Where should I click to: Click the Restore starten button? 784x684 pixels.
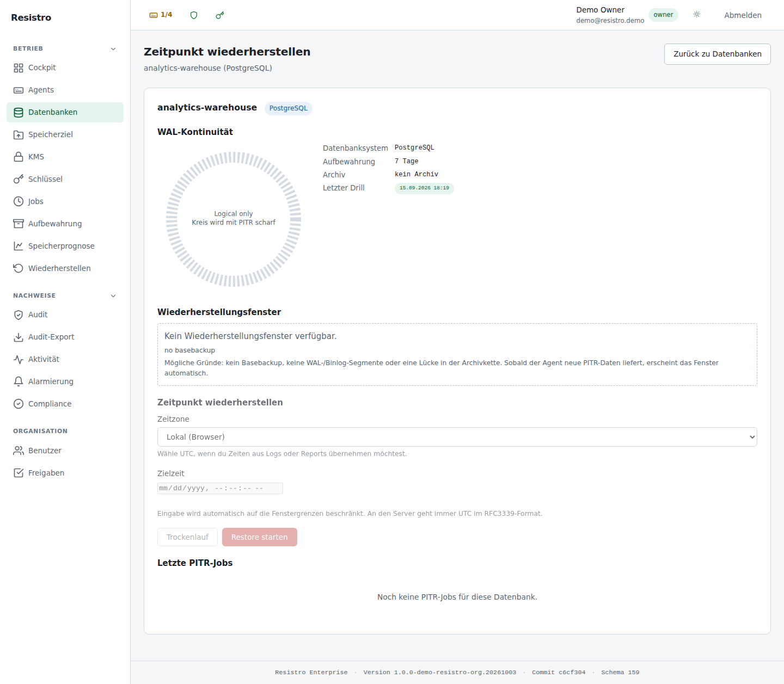pos(260,537)
